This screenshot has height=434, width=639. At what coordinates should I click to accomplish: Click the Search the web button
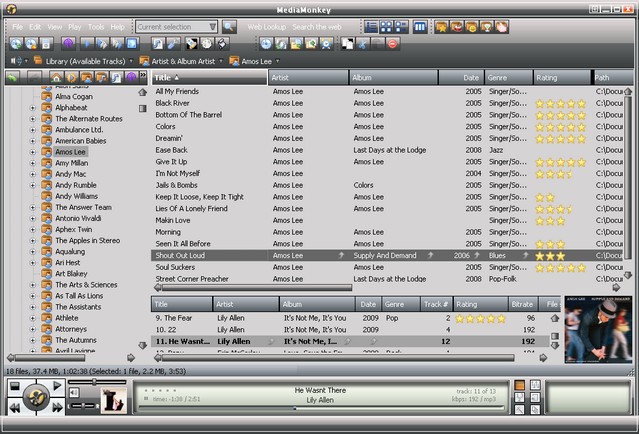coord(317,27)
